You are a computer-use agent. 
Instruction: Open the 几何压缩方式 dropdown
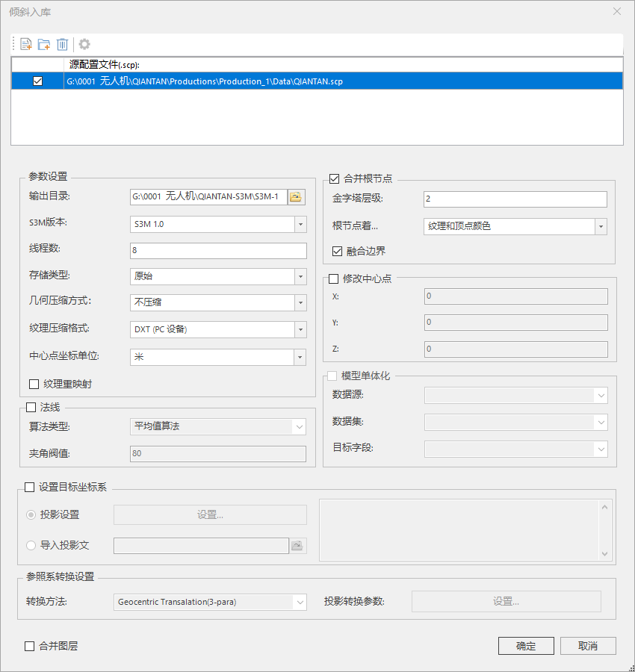pyautogui.click(x=300, y=302)
